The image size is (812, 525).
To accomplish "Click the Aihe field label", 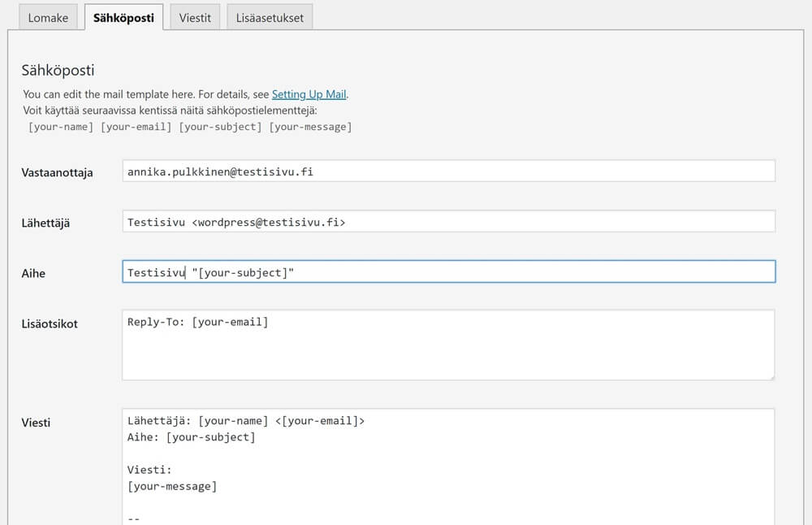I will [33, 273].
